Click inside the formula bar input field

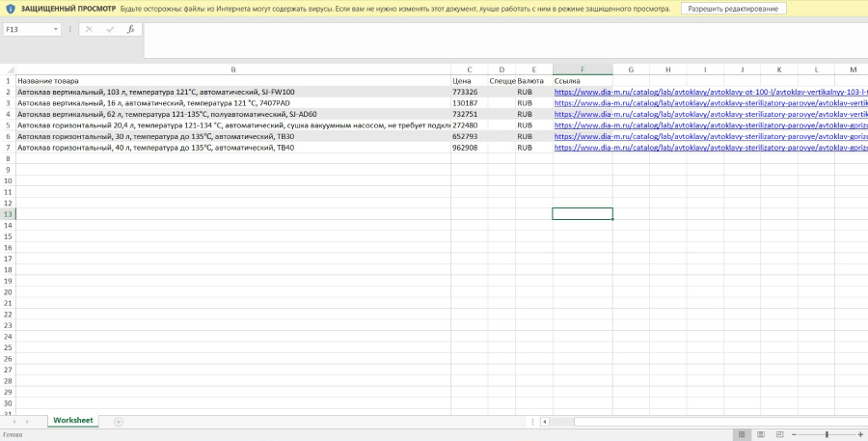[x=505, y=40]
